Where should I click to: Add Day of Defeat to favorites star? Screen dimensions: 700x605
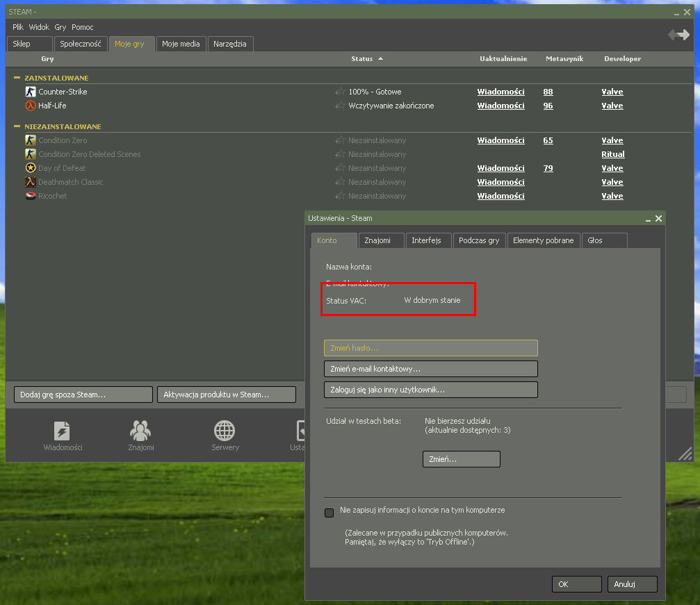tap(340, 168)
